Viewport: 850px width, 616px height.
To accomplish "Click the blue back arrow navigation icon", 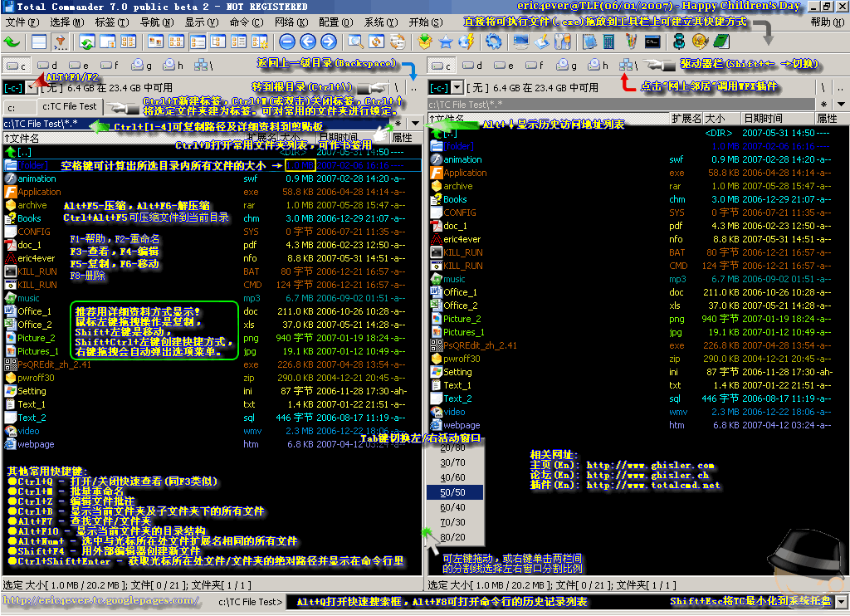I will coord(308,42).
